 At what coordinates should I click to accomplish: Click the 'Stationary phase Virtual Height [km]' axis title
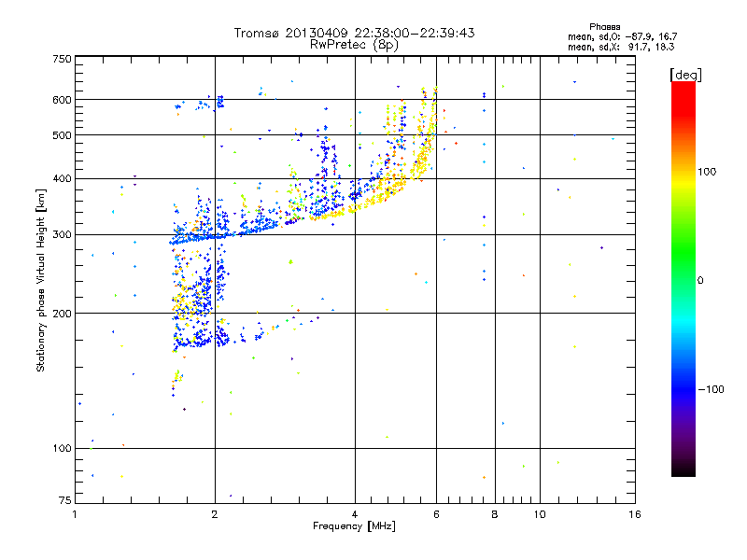41,280
